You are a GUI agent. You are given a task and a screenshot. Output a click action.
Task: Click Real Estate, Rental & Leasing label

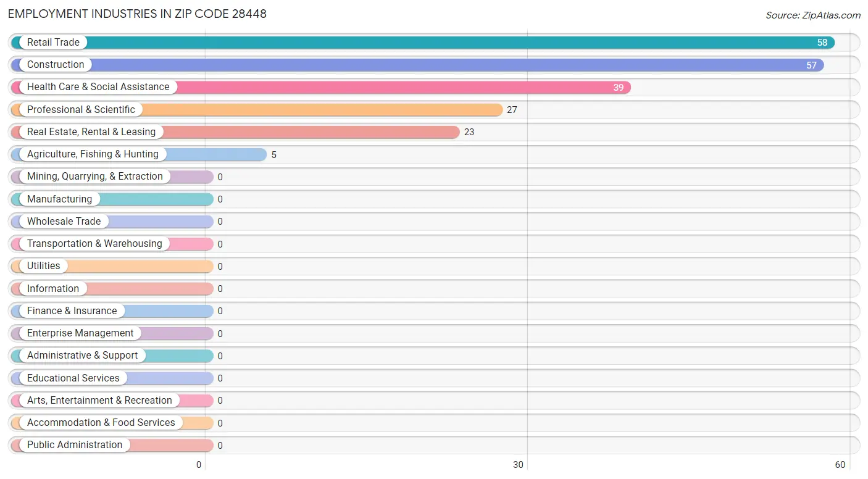click(91, 132)
